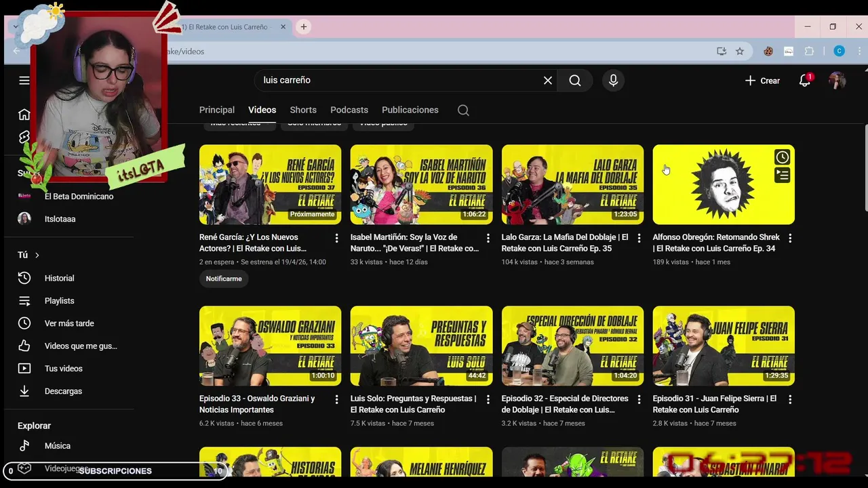
Task: Switch to the Principal tab
Action: (217, 110)
